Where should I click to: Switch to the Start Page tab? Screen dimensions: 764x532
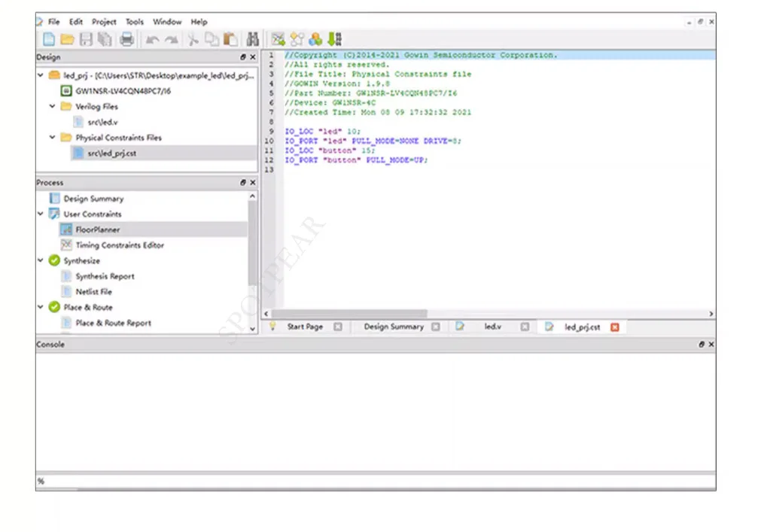[305, 327]
